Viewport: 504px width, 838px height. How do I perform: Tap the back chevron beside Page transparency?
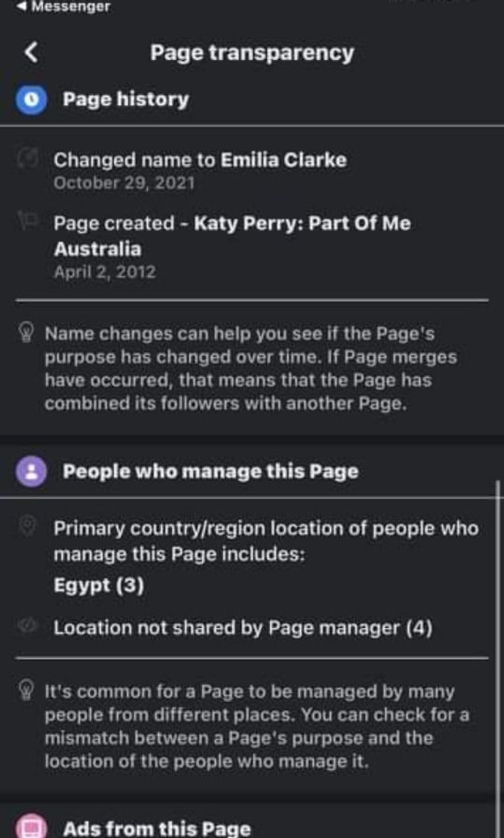coord(31,53)
